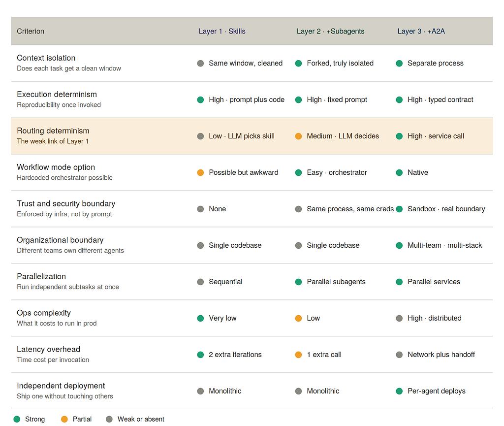Click the orange dot beside Medium · LLM decides
The image size is (504, 426).
tap(299, 136)
